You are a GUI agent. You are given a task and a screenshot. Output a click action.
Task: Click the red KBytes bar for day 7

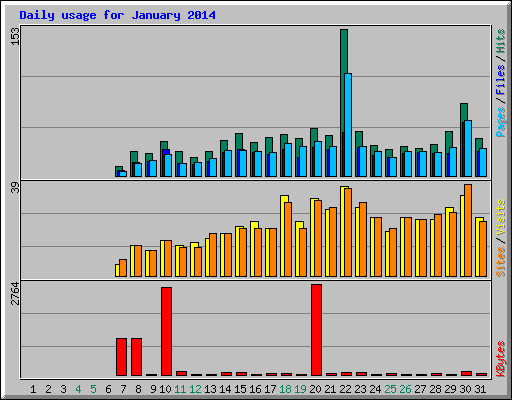pyautogui.click(x=121, y=357)
